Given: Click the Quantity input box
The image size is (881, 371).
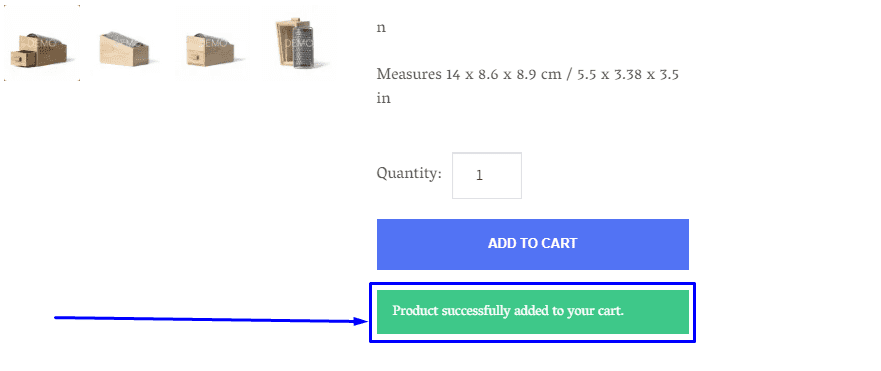Looking at the screenshot, I should [487, 175].
